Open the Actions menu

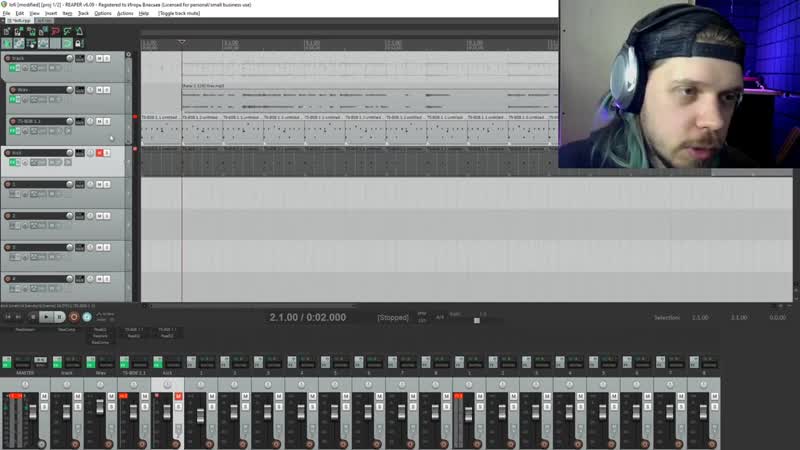pos(125,13)
